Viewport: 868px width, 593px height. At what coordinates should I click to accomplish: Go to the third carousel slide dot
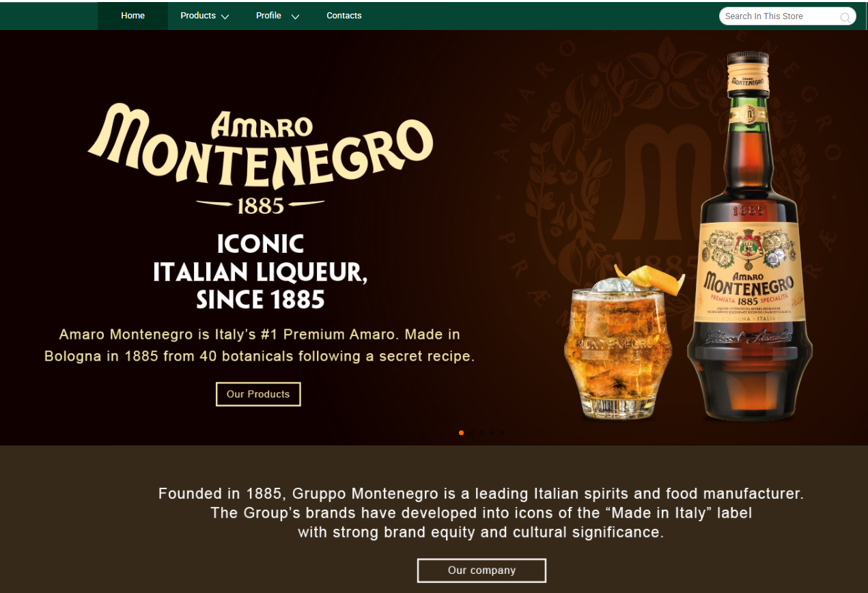point(482,432)
